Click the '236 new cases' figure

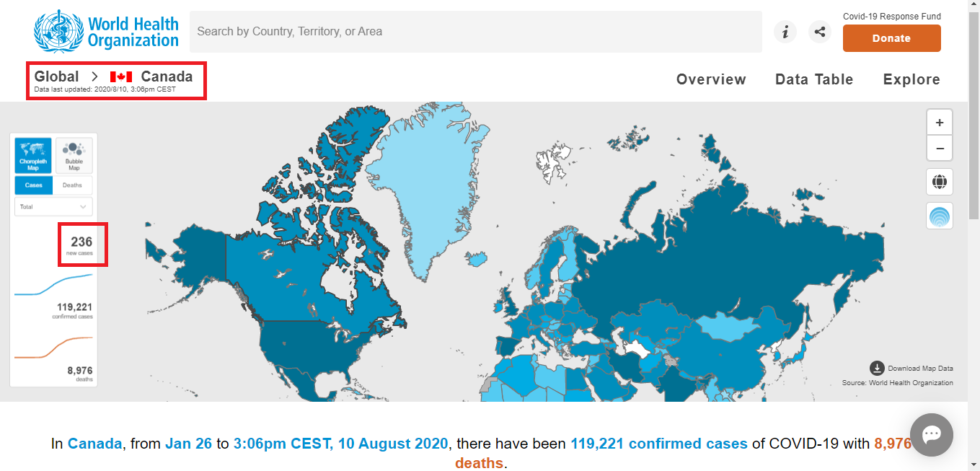point(81,245)
